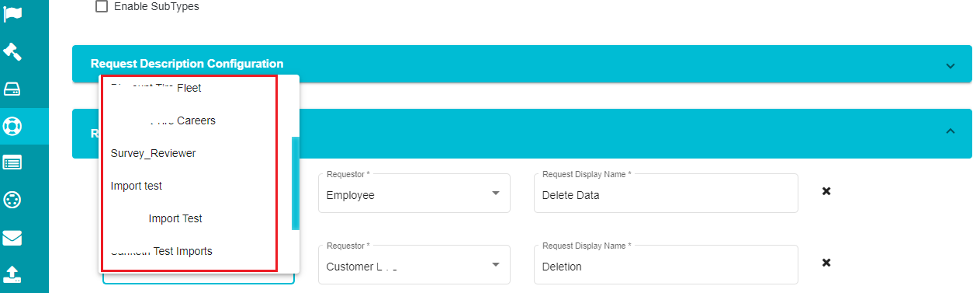Choose the Fleet option in the dropdown list
Image resolution: width=980 pixels, height=293 pixels.
point(199,88)
